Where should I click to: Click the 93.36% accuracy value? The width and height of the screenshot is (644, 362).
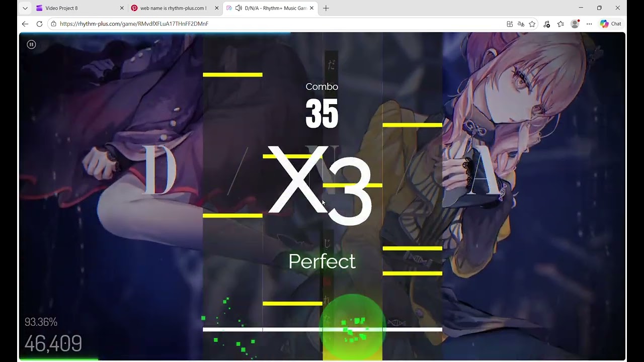click(x=41, y=322)
